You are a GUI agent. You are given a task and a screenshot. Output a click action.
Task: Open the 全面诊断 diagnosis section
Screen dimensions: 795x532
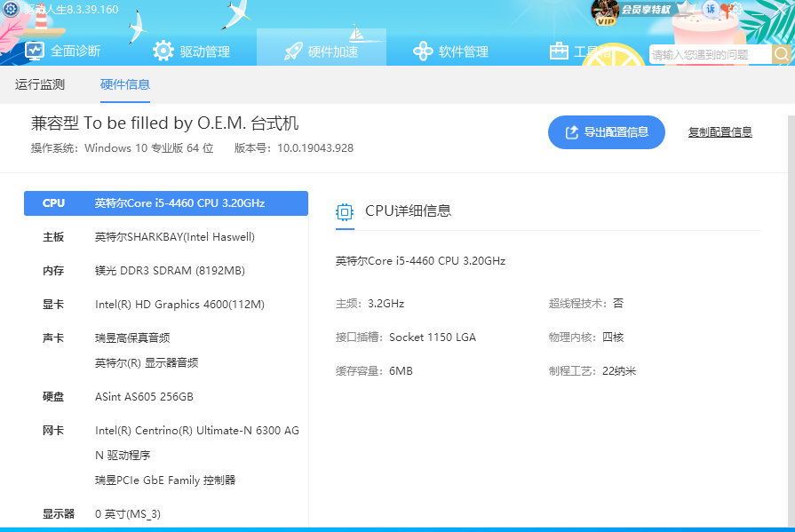coord(62,51)
